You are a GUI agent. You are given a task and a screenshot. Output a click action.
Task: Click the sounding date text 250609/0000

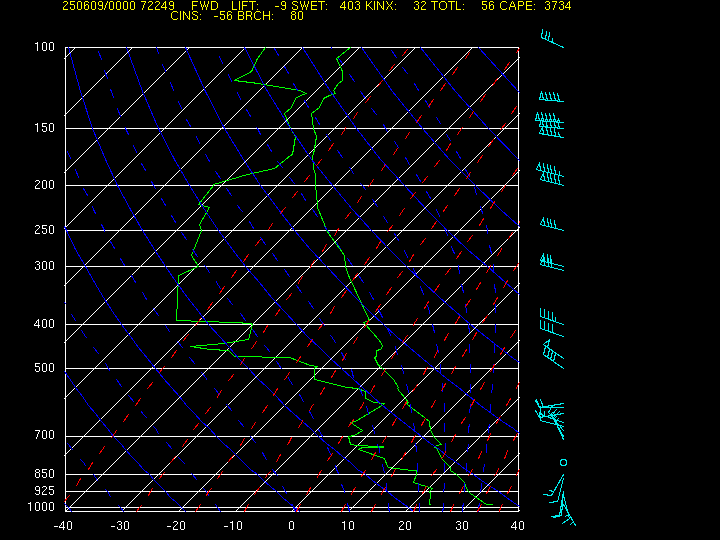(x=99, y=6)
